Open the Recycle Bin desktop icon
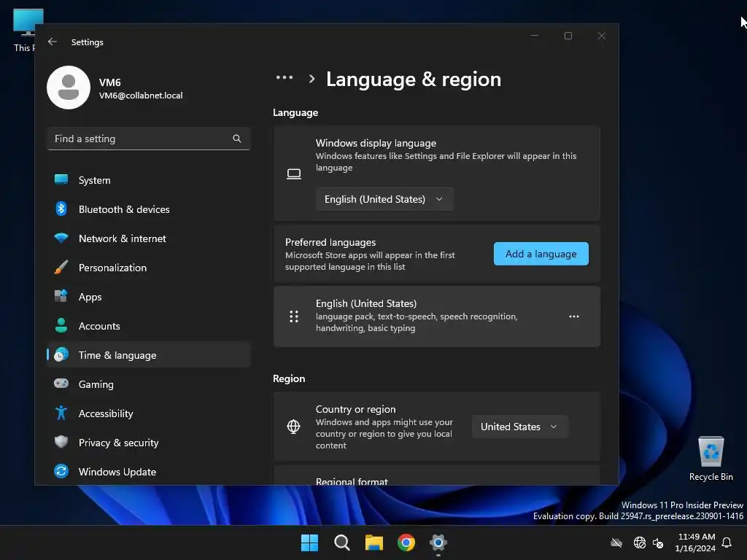Image resolution: width=747 pixels, height=560 pixels. pos(711,458)
